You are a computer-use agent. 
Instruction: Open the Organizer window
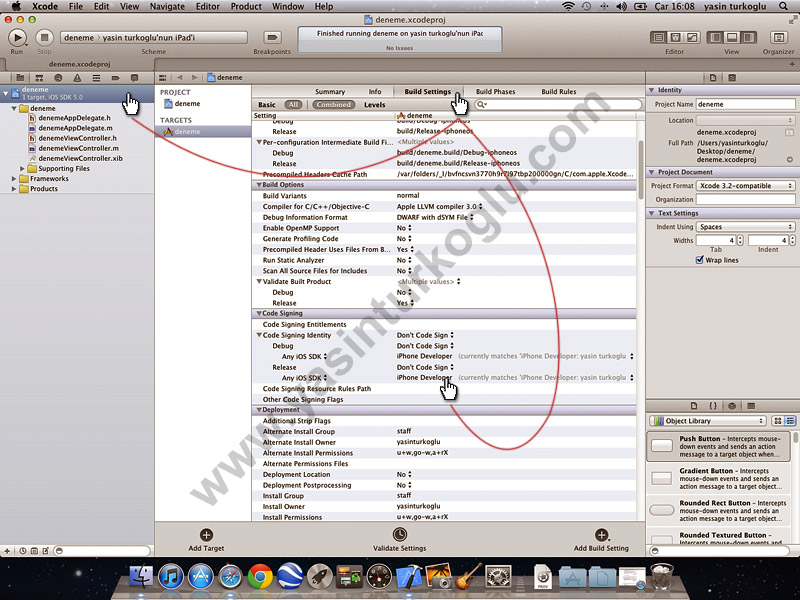tap(779, 37)
